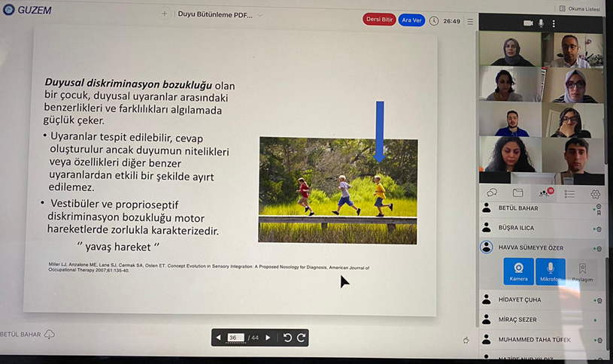Screen dimensions: 613x364
Task: Click the webcam status icon on MUHAMMED TAHA TÜFEK's row
Action: coord(599,341)
